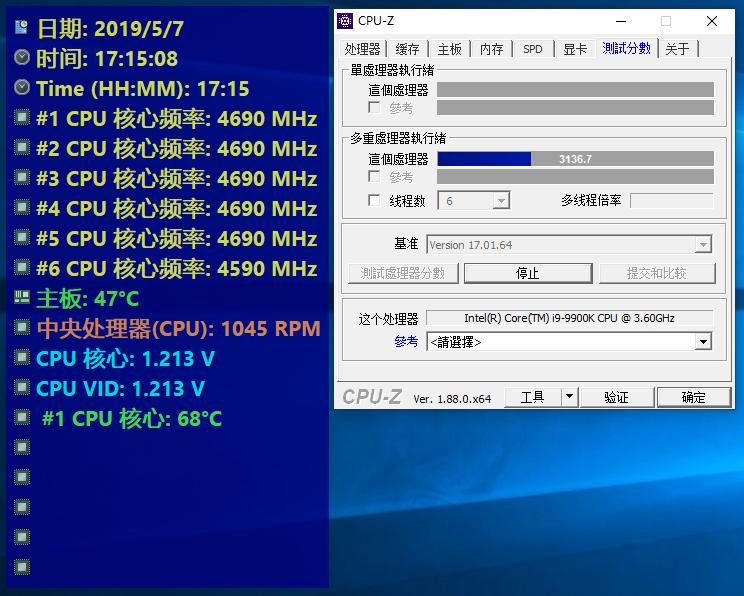The height and width of the screenshot is (596, 744).
Task: Open the 工具 dropdown arrow
Action: [x=570, y=397]
